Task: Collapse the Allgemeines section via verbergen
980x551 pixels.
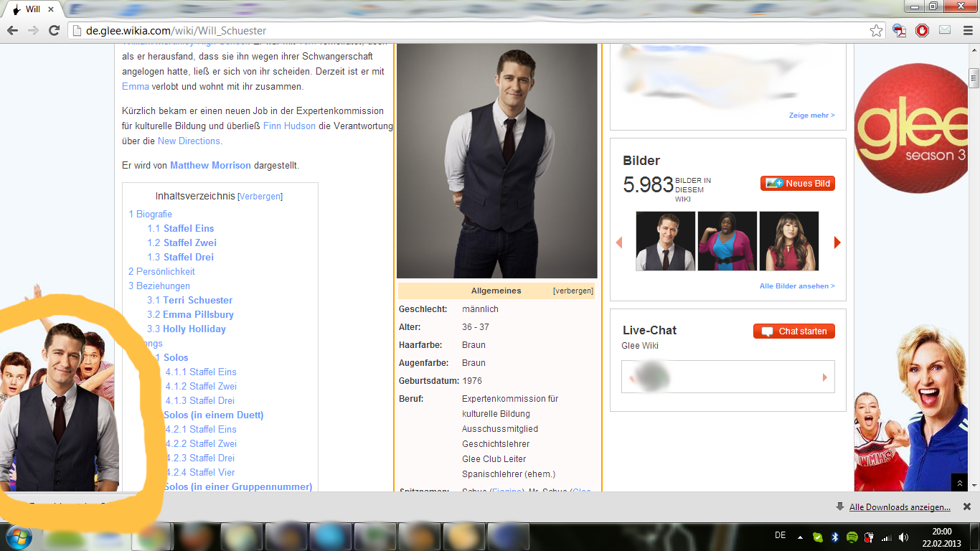Action: tap(573, 291)
